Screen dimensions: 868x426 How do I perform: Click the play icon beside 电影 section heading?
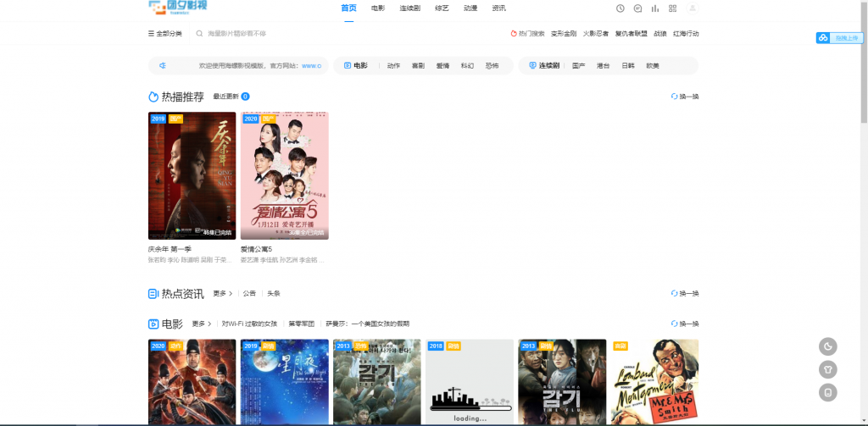click(153, 324)
